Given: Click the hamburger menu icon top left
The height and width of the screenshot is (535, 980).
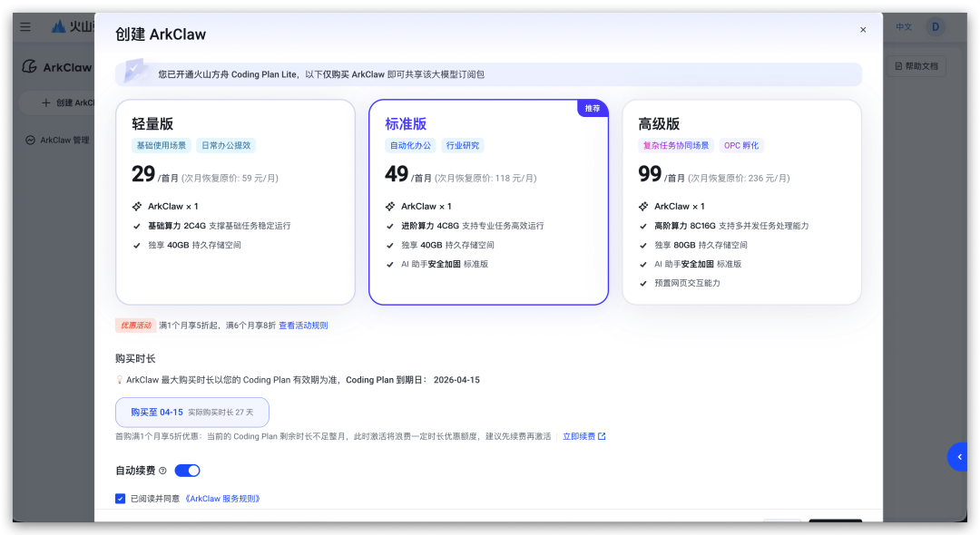Looking at the screenshot, I should point(24,26).
